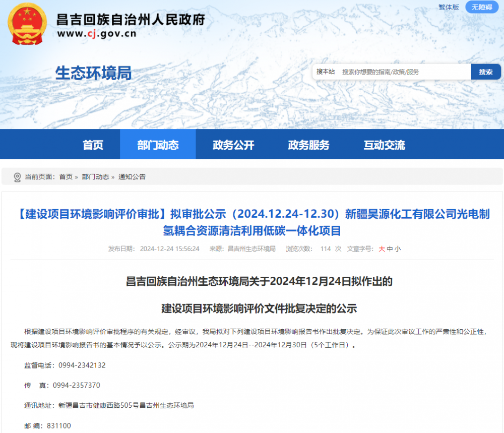
Task: Set article font size to 大
Action: pos(382,249)
